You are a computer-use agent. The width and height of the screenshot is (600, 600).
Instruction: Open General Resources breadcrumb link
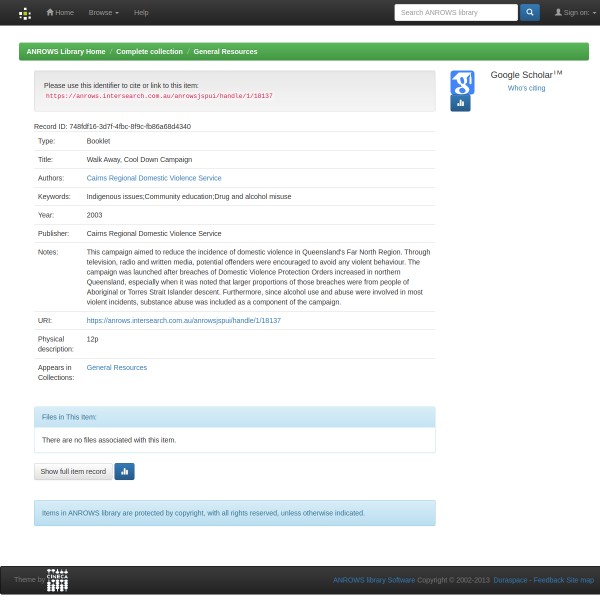(x=225, y=51)
